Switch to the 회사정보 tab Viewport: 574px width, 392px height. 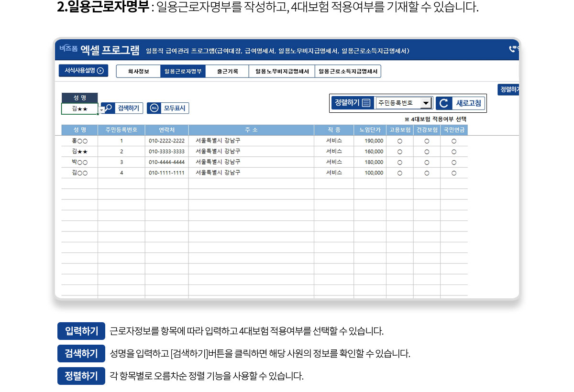point(138,72)
